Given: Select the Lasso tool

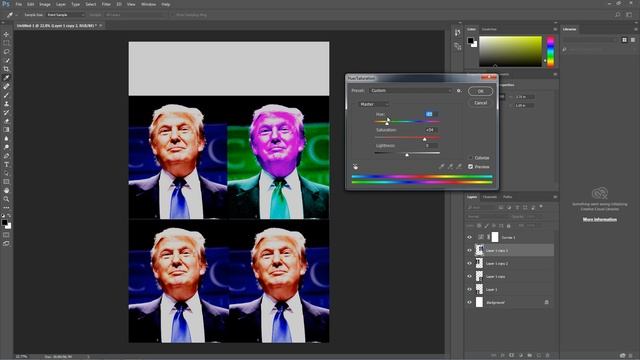Looking at the screenshot, I should 6,52.
